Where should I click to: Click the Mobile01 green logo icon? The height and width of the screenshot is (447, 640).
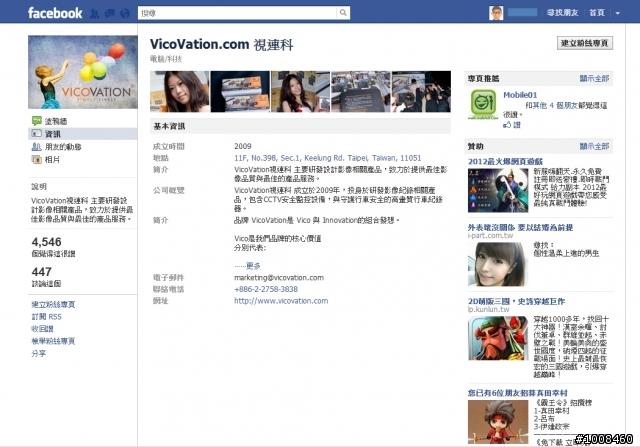tap(483, 104)
